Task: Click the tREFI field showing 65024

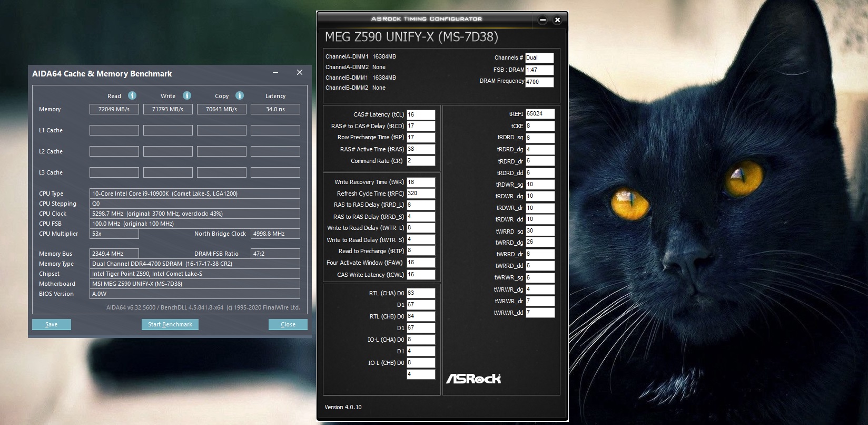Action: 540,114
